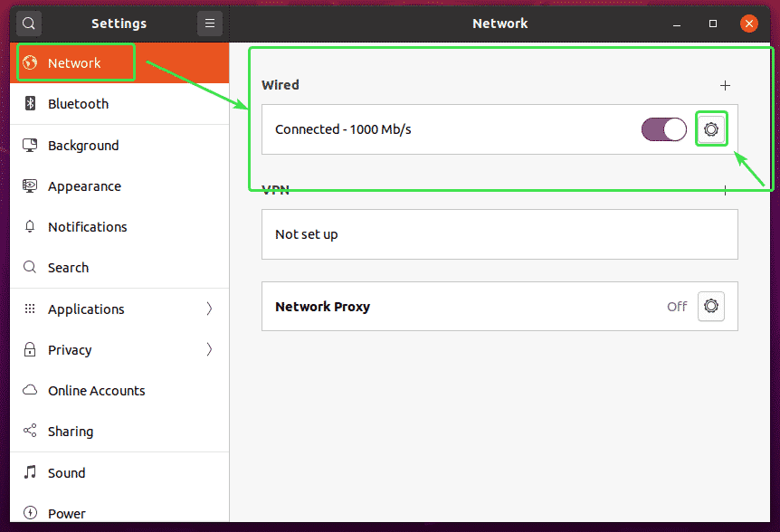Image resolution: width=780 pixels, height=532 pixels.
Task: Open Online Accounts settings
Action: [x=96, y=391]
